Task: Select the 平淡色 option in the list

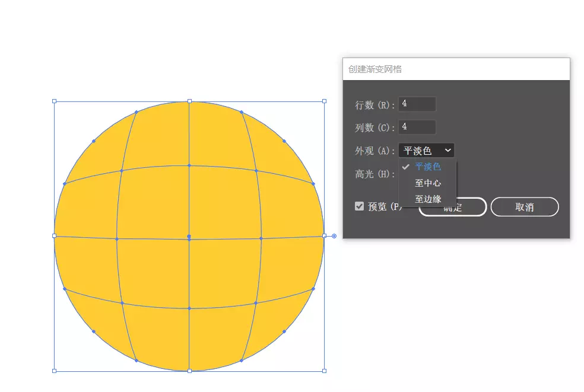Action: 427,167
